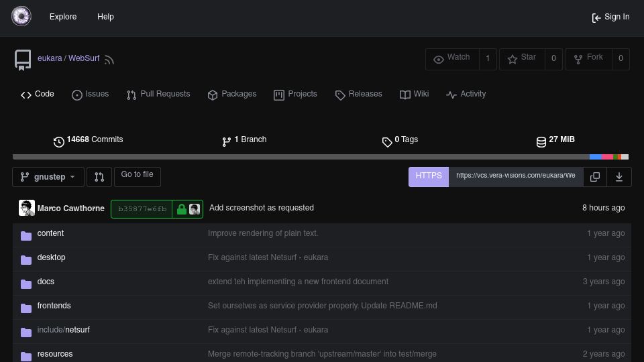Image resolution: width=644 pixels, height=362 pixels.
Task: Open 'Set ourselves as service provider properly' commit
Action: point(323,306)
